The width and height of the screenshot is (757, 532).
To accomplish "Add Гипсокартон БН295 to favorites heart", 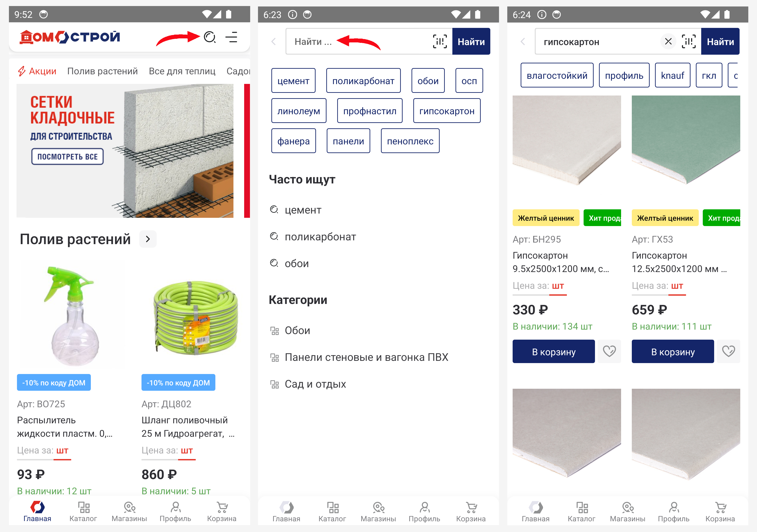I will click(x=609, y=351).
